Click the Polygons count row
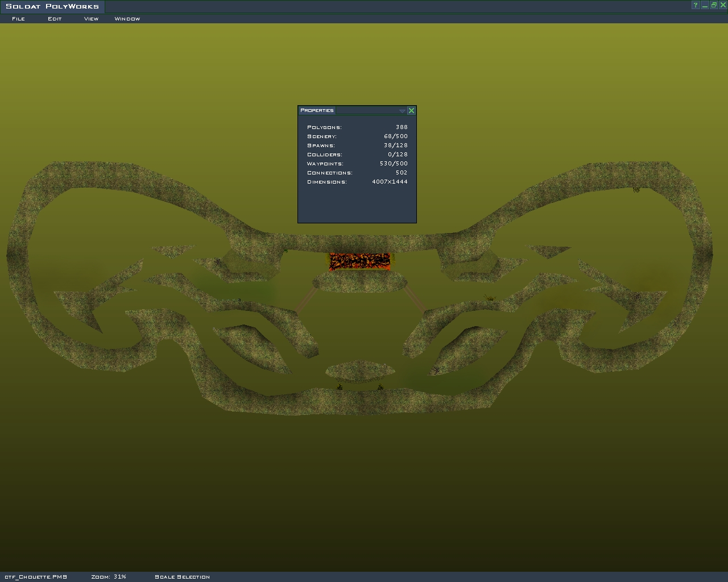 [x=357, y=127]
